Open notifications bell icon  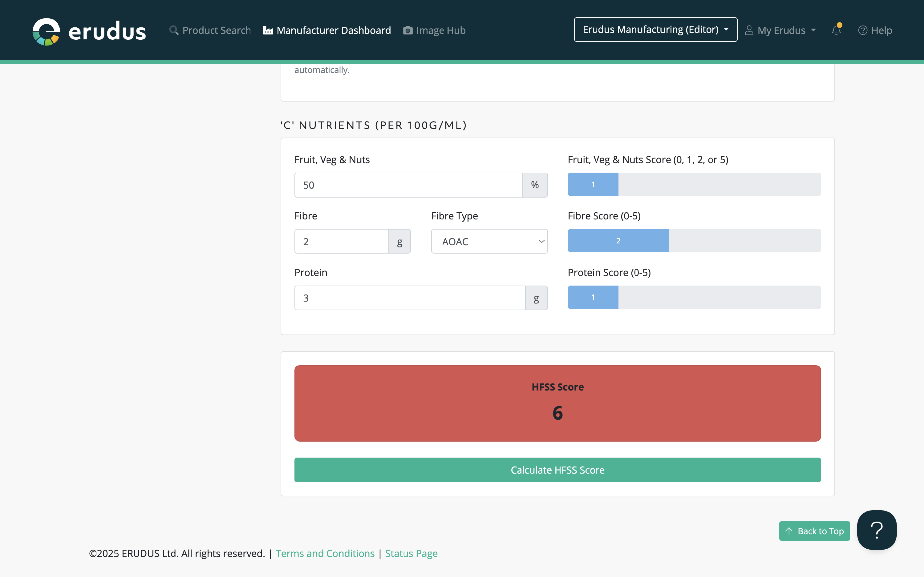pos(836,30)
